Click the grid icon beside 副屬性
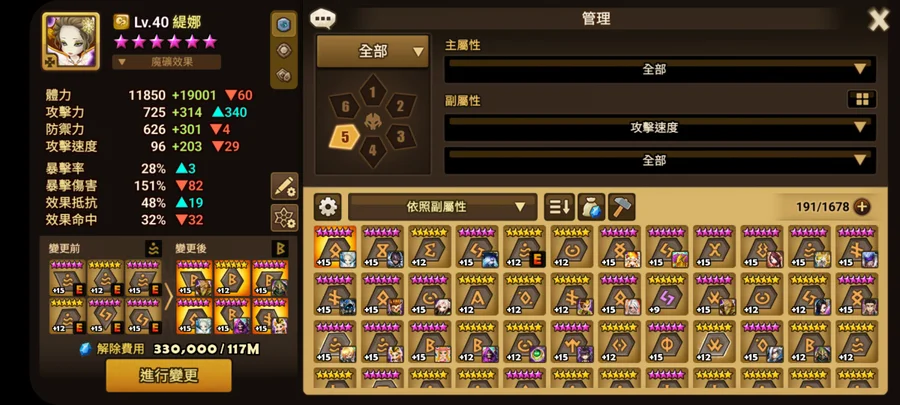This screenshot has width=900, height=405. pos(862,99)
